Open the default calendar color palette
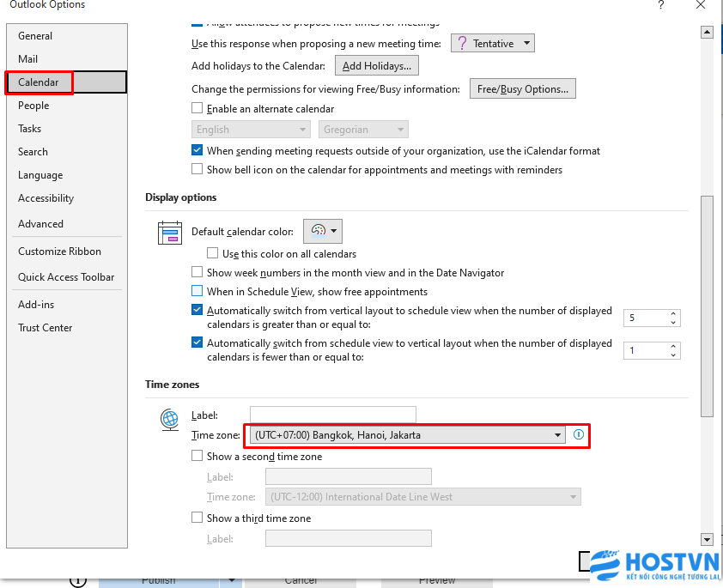The width and height of the screenshot is (723, 588). tap(322, 231)
